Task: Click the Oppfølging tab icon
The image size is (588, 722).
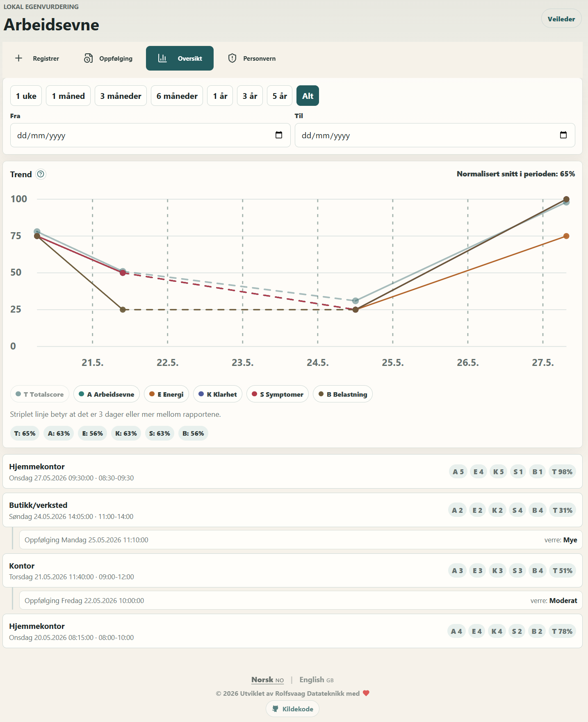Action: [88, 58]
